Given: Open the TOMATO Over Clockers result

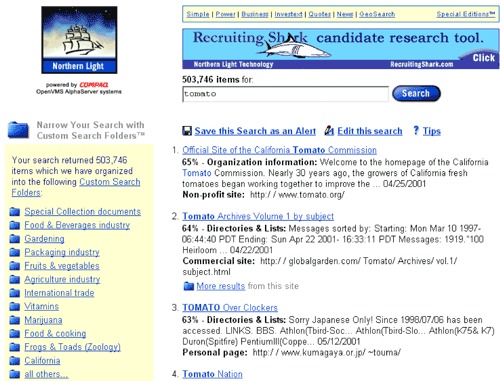Looking at the screenshot, I should tap(230, 308).
